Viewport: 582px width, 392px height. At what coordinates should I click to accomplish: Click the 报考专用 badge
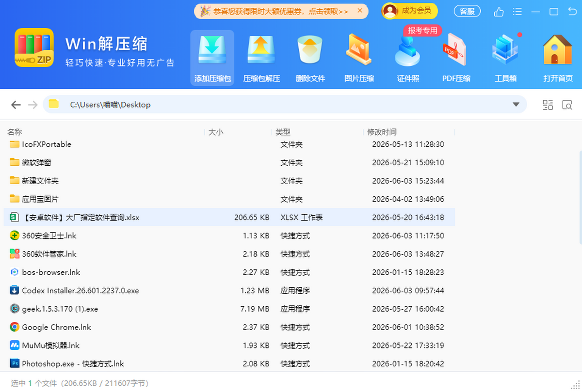pos(422,31)
